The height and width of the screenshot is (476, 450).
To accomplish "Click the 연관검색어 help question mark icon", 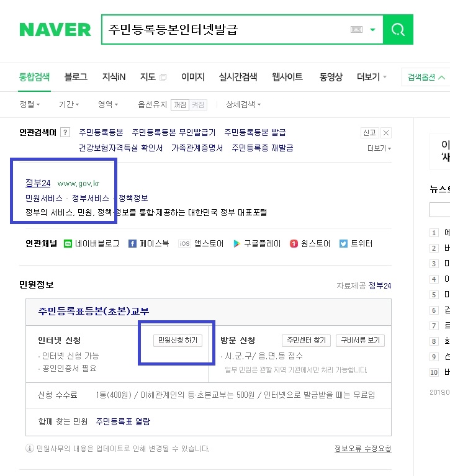I will 65,132.
